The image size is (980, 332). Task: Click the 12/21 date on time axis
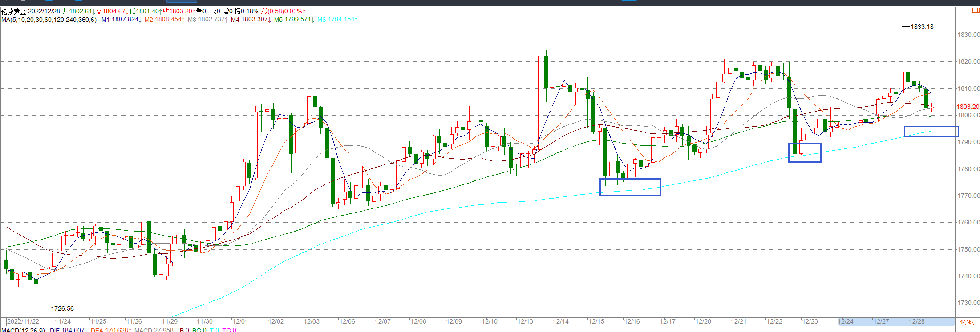(x=739, y=321)
